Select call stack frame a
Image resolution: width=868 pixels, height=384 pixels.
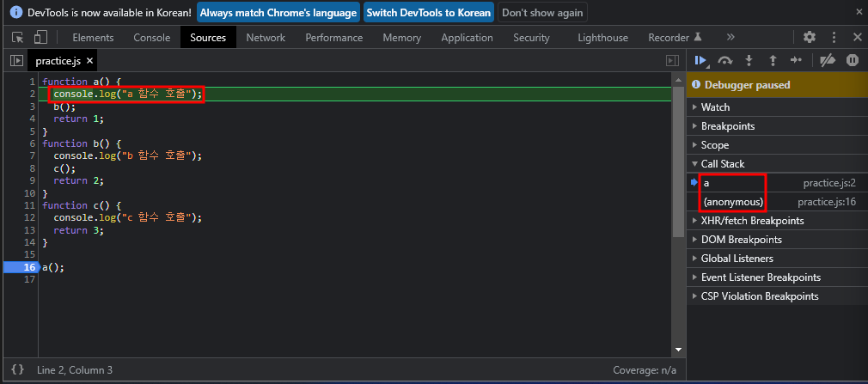pyautogui.click(x=777, y=183)
